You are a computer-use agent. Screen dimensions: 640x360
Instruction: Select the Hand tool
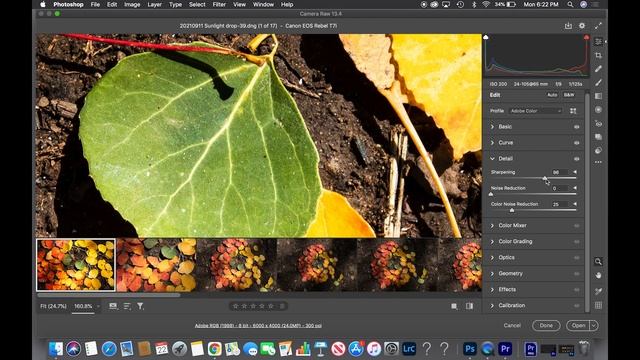pyautogui.click(x=598, y=276)
